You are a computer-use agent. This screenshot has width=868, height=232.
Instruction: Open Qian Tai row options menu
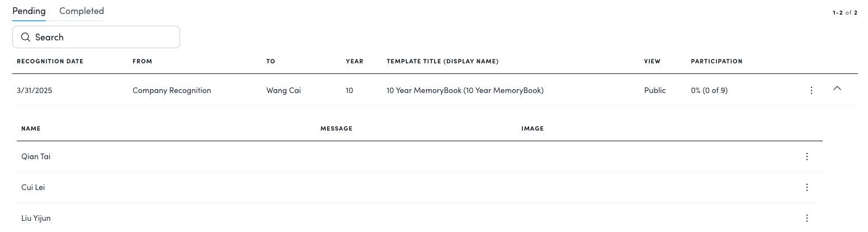pos(807,157)
